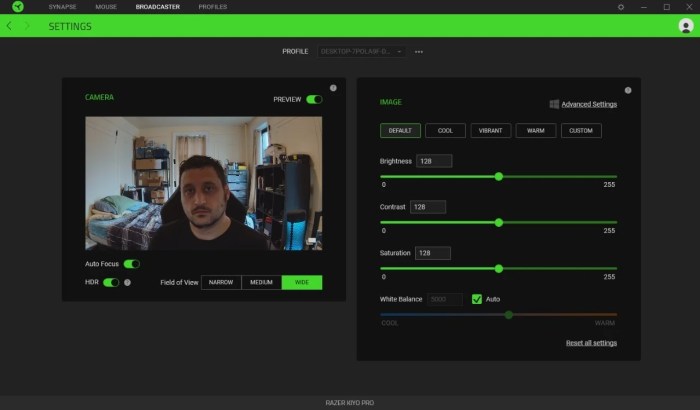Select the Default image preset

(x=400, y=130)
